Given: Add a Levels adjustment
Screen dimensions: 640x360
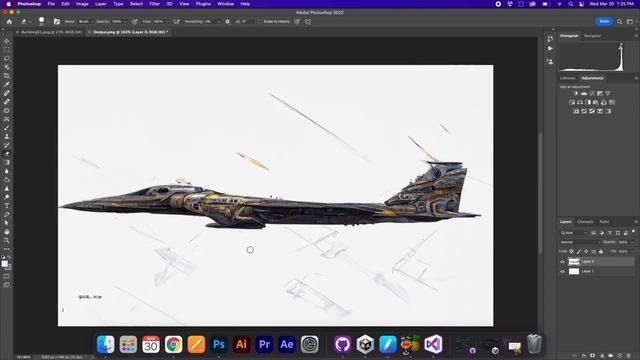Looking at the screenshot, I should coord(584,93).
